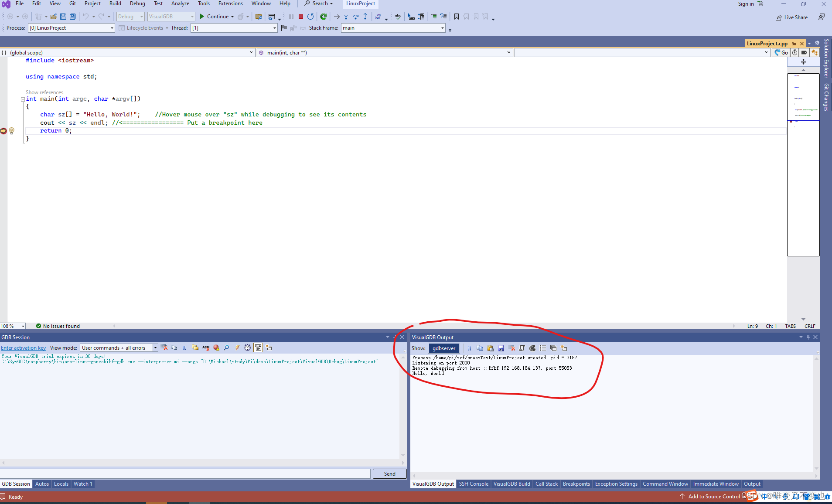Open the Git Changes side tab

point(826,97)
